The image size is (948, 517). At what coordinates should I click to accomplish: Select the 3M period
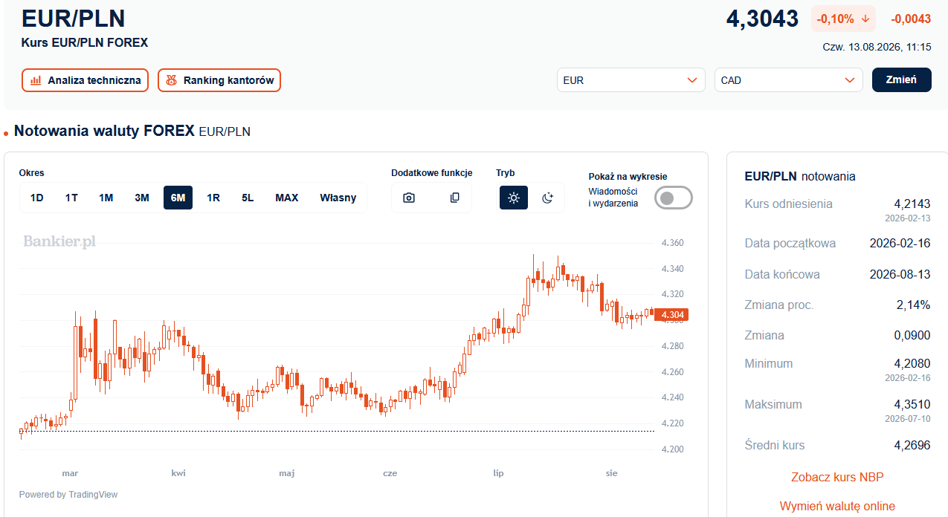click(x=141, y=198)
